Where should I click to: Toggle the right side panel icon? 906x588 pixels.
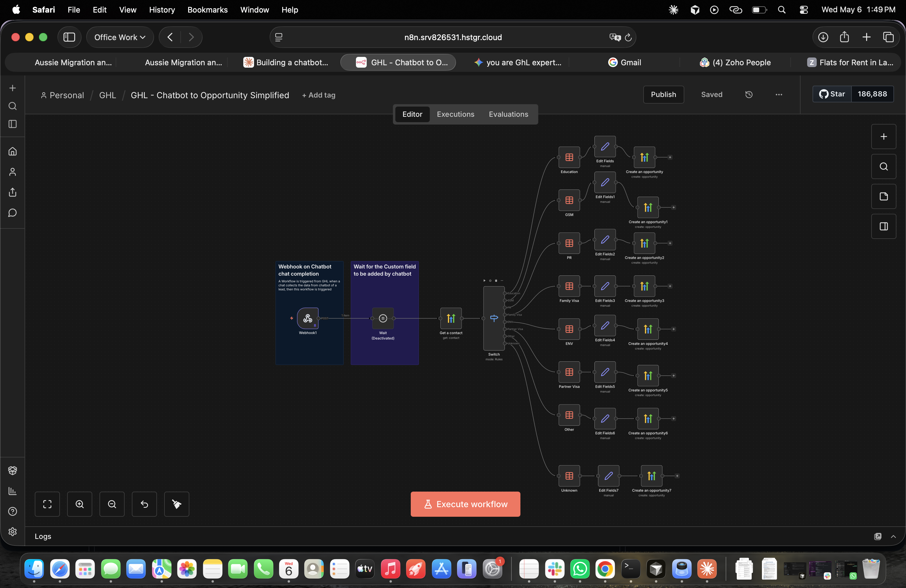tap(884, 226)
